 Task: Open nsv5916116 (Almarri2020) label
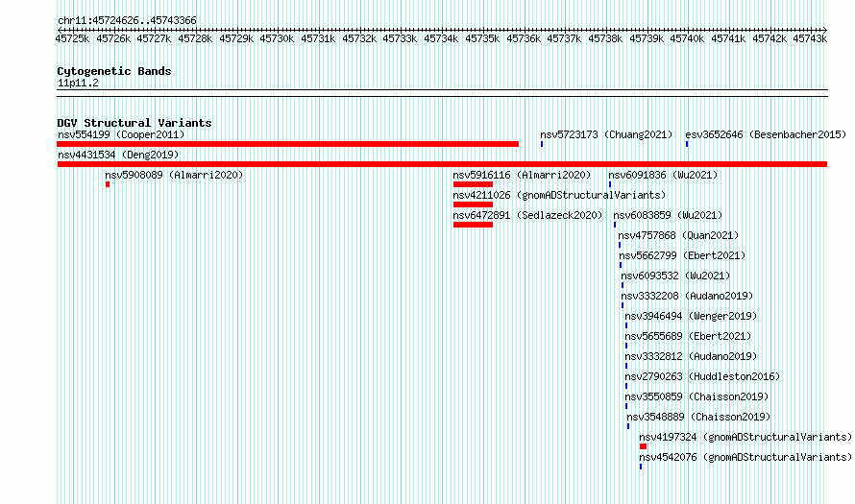pyautogui.click(x=522, y=175)
